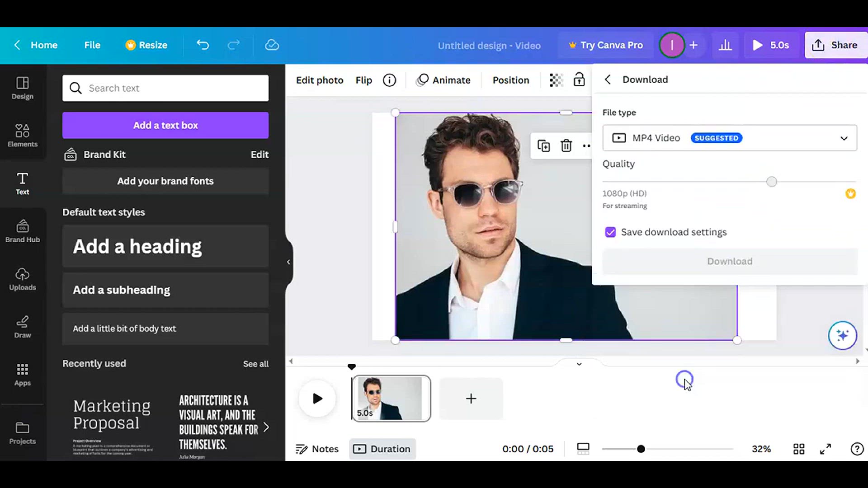Viewport: 868px width, 488px height.
Task: Toggle Save download settings checkbox
Action: (x=610, y=232)
